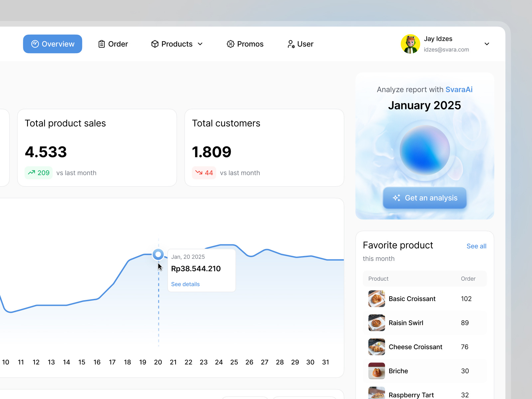Click the SvaraAi link text

(459, 89)
